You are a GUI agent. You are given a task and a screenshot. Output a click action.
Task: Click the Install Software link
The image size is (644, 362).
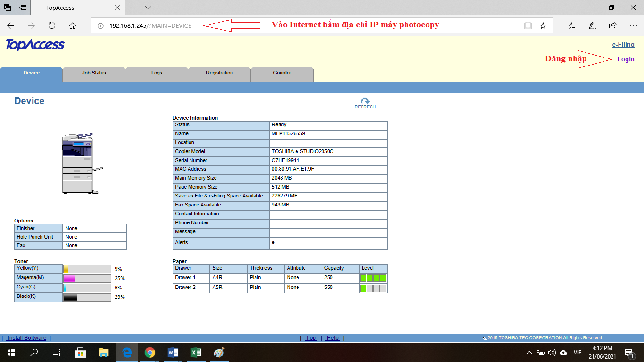pyautogui.click(x=27, y=337)
